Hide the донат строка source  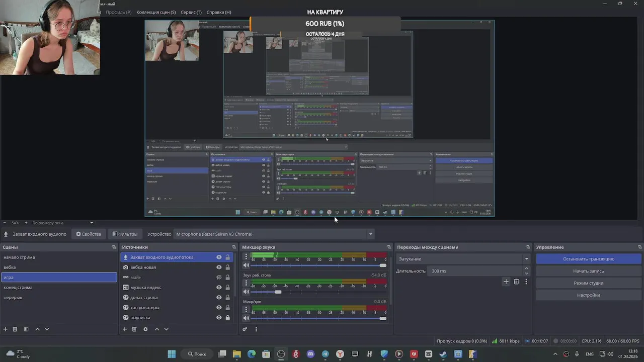point(219,298)
